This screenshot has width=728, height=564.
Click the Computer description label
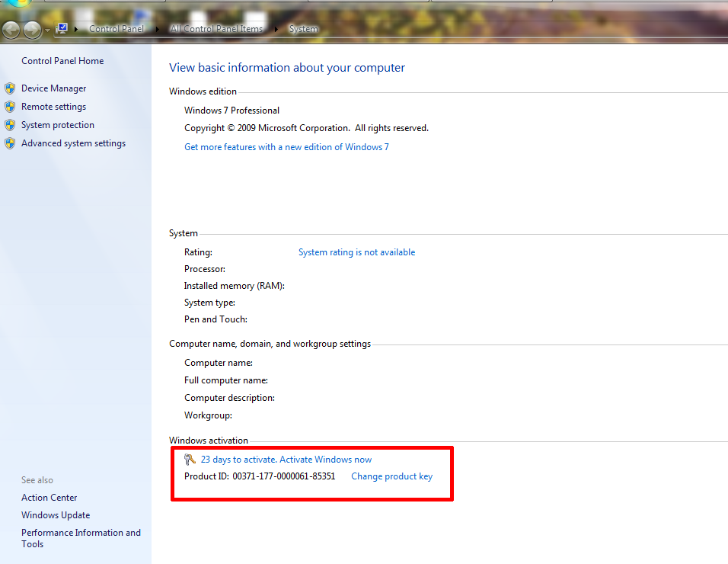click(229, 398)
